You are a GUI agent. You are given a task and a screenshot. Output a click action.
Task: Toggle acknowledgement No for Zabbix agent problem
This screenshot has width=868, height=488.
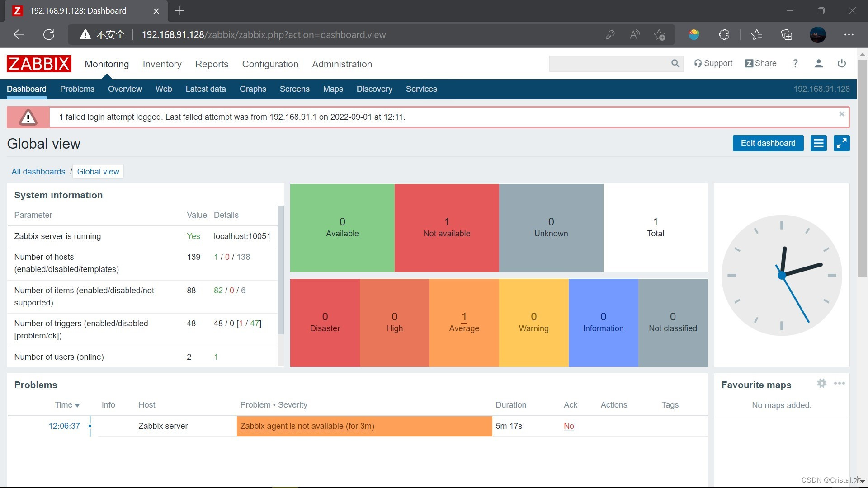tap(569, 426)
